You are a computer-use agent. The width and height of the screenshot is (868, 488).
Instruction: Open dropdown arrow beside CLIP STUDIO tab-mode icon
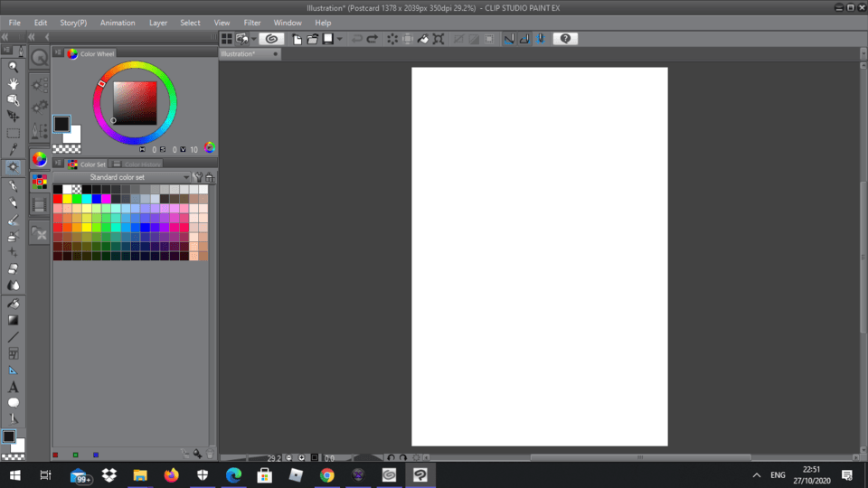[x=253, y=39]
